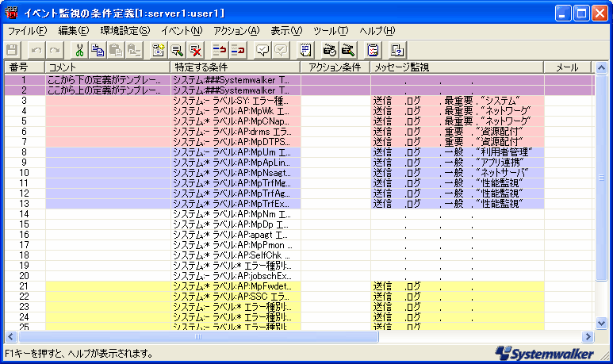Click the notepad document icon
The image size is (613, 364).
[x=305, y=50]
